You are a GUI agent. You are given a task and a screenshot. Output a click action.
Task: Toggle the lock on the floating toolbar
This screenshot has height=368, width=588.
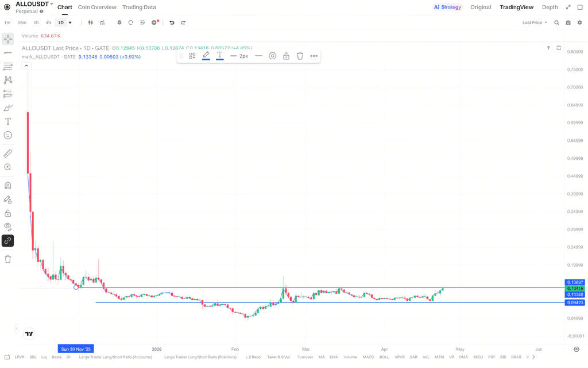pos(286,55)
